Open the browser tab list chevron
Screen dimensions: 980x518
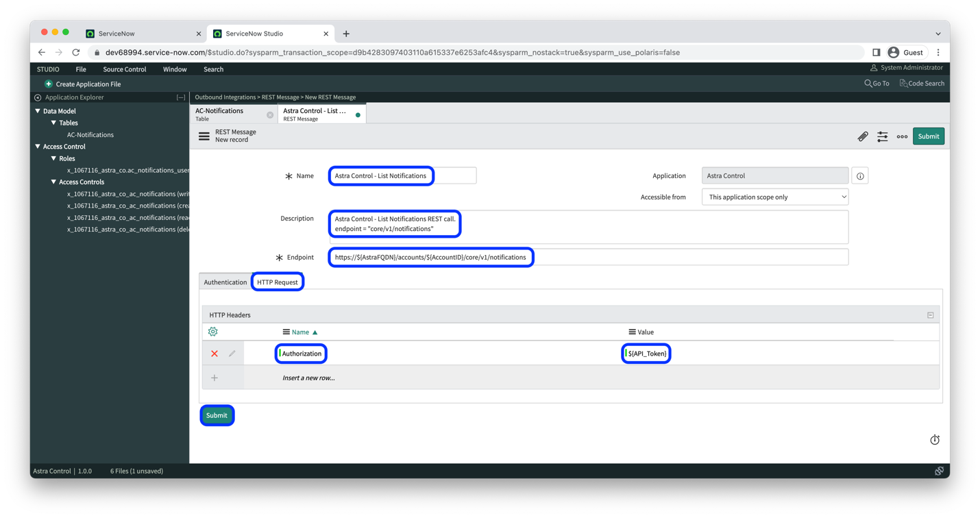[938, 34]
